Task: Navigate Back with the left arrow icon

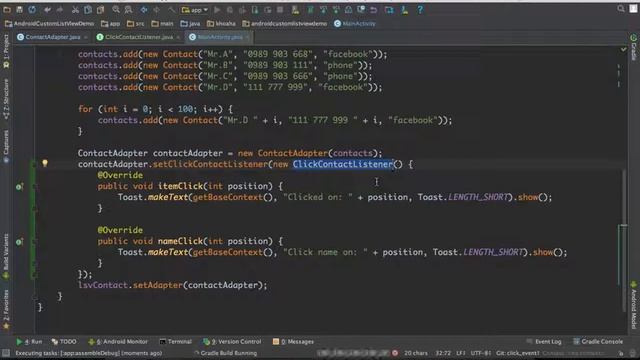Action: pos(144,9)
